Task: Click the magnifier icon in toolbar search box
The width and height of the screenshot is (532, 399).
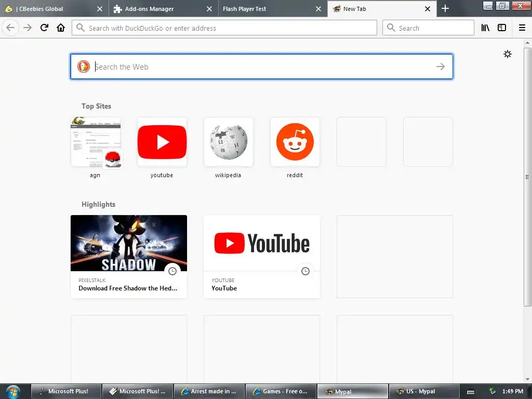Action: tap(391, 28)
